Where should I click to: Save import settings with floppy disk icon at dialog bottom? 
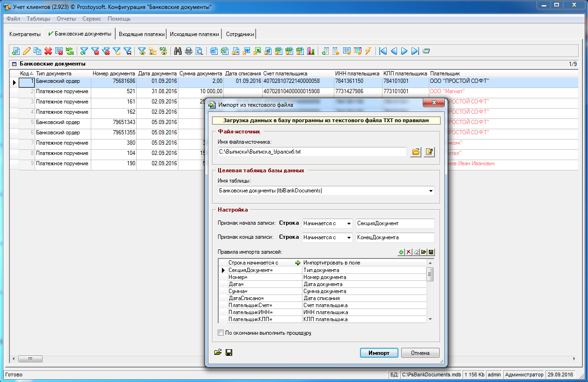pyautogui.click(x=229, y=353)
